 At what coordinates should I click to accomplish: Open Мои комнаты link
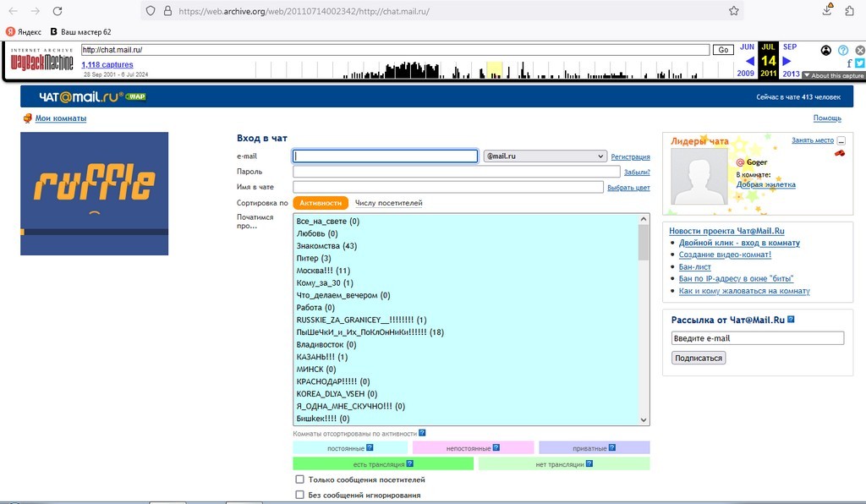(x=61, y=118)
